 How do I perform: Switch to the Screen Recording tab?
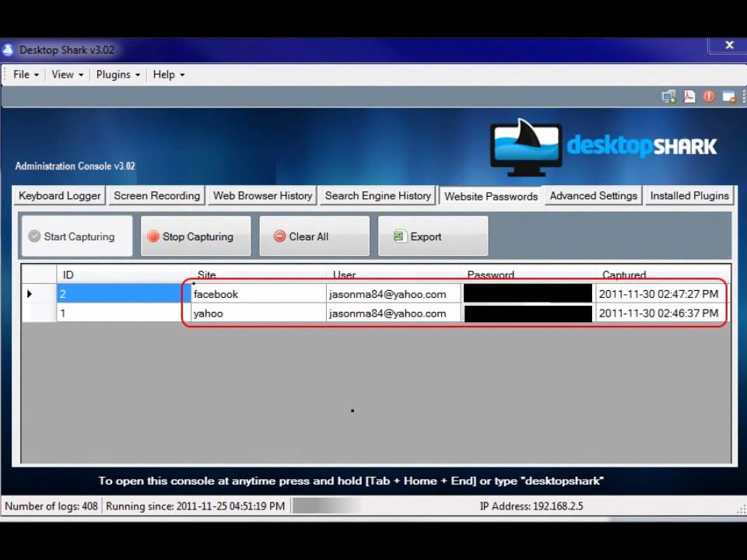coord(156,196)
